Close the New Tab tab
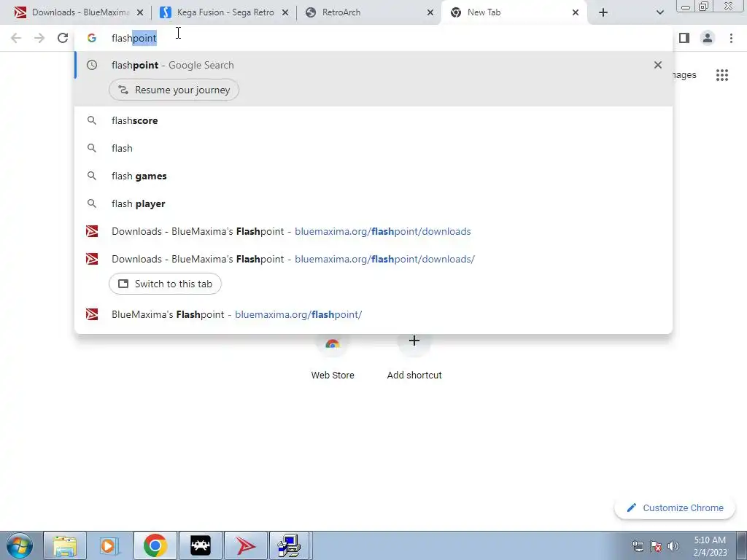Viewport: 747px width, 560px height. [x=575, y=12]
